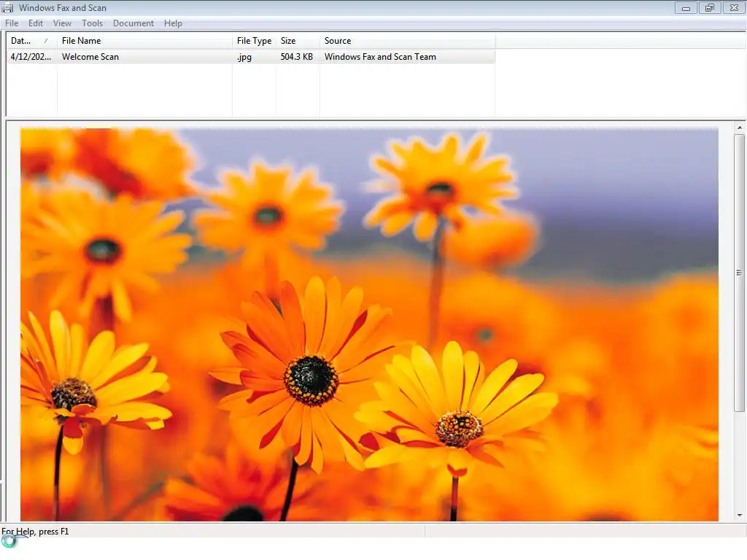Image resolution: width=747 pixels, height=560 pixels.
Task: Click the preview pane vertical scrollbar thumb
Action: click(x=740, y=273)
